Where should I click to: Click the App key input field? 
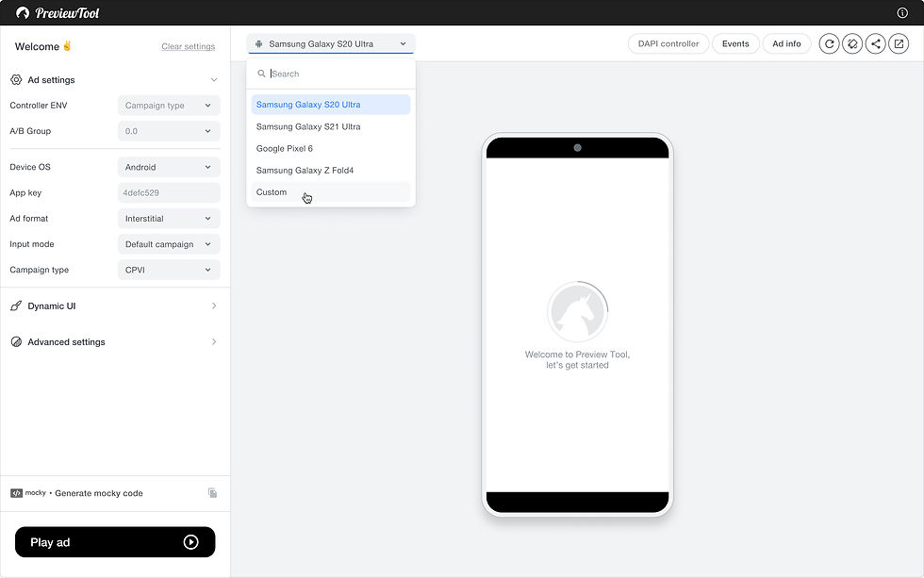169,192
